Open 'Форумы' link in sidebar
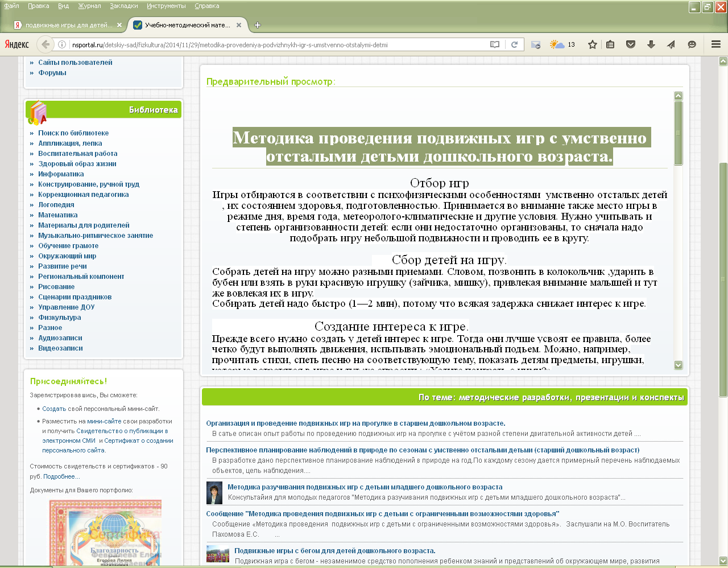This screenshot has width=728, height=568. [52, 73]
